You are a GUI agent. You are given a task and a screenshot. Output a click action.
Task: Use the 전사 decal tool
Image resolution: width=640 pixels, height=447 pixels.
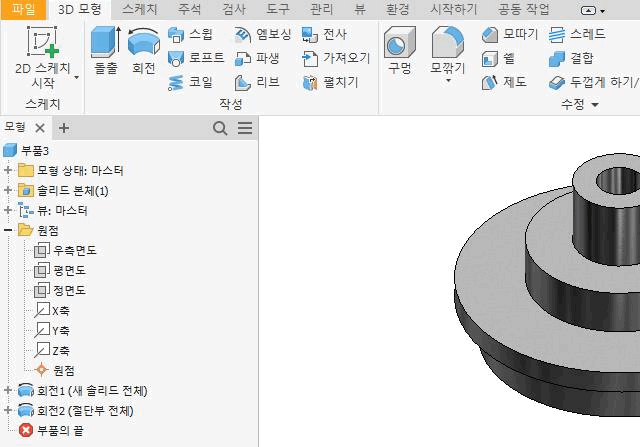point(324,34)
